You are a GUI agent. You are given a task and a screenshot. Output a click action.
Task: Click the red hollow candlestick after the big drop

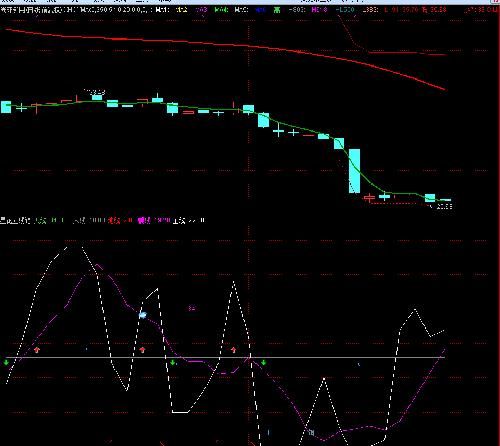click(369, 198)
